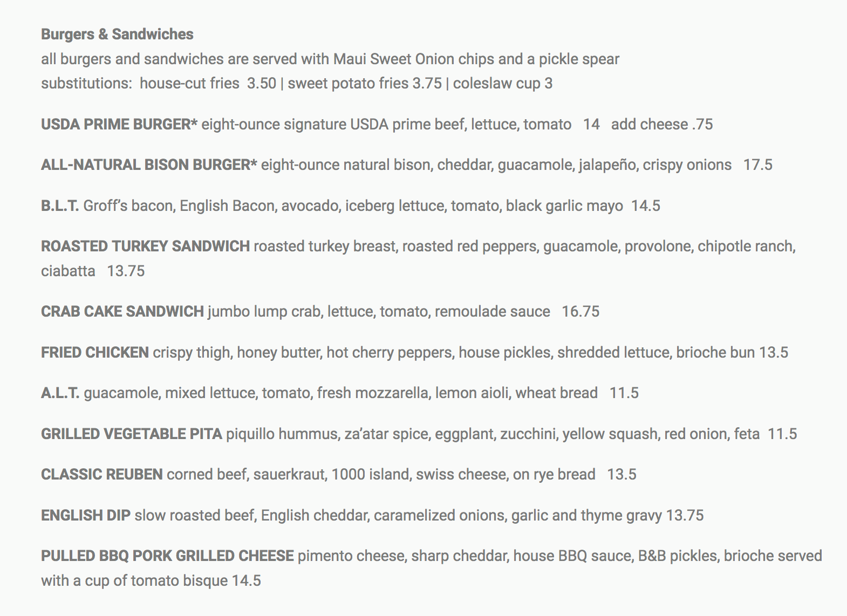
Task: Click the USDA PRIME BURGER item name
Action: [x=119, y=125]
